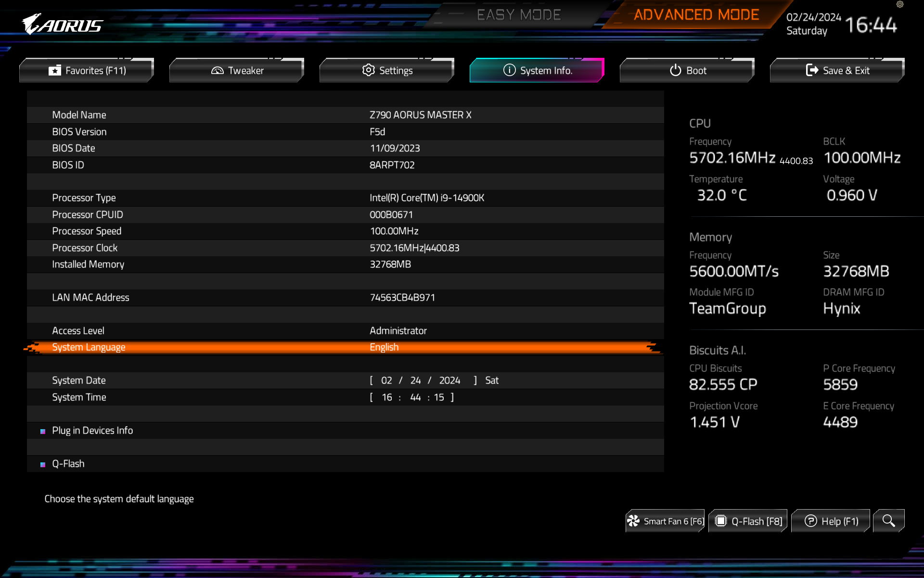Go to the Settings tab
924x578 pixels.
tap(387, 71)
